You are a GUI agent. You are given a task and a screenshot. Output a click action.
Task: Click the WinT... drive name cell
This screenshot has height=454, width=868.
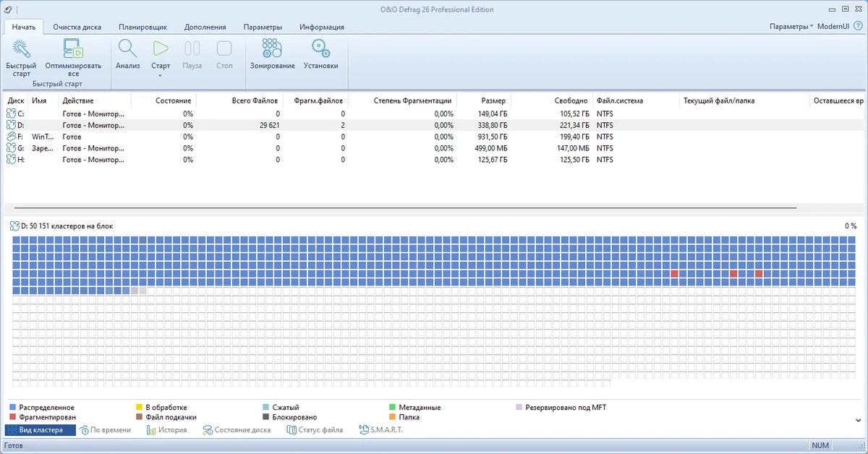[x=43, y=137]
